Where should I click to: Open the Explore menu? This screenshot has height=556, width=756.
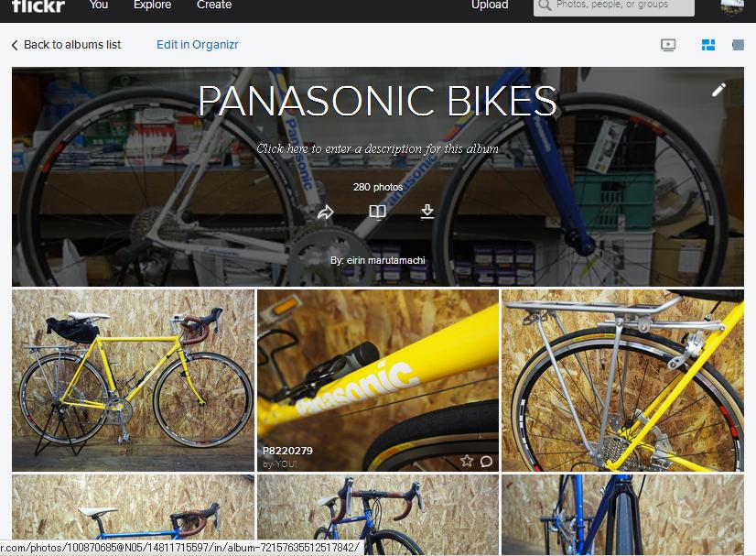point(152,5)
